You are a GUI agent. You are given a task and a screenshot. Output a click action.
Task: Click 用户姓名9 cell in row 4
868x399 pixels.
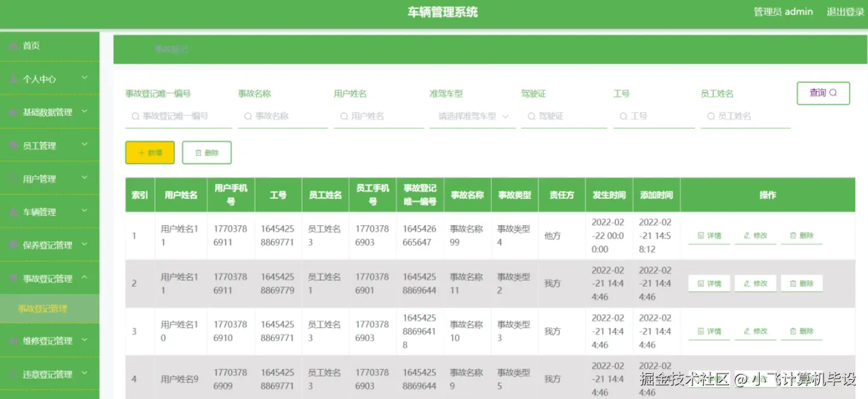tap(181, 379)
